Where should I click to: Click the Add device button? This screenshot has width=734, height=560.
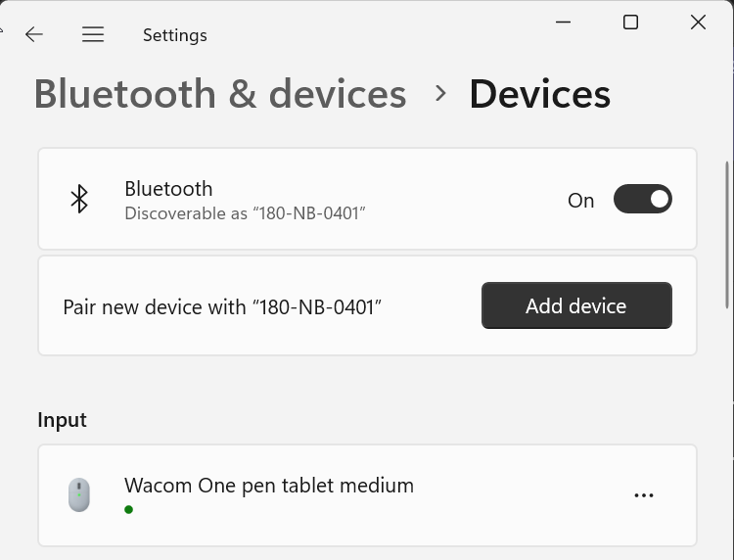point(576,305)
